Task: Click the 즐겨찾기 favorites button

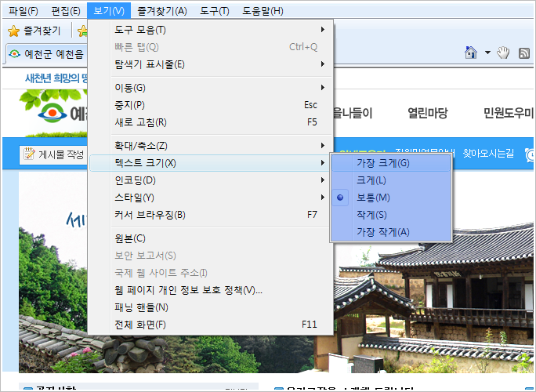Action: pyautogui.click(x=34, y=31)
